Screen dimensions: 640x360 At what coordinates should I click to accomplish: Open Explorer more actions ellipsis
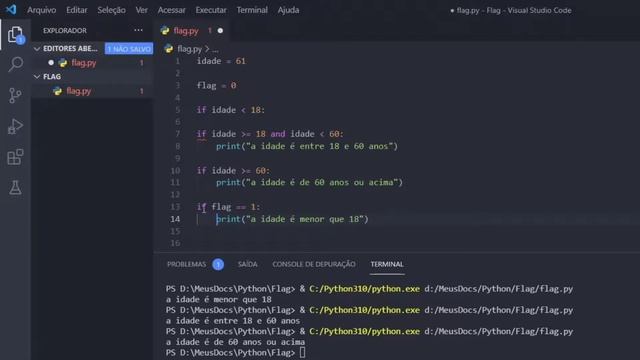(138, 30)
